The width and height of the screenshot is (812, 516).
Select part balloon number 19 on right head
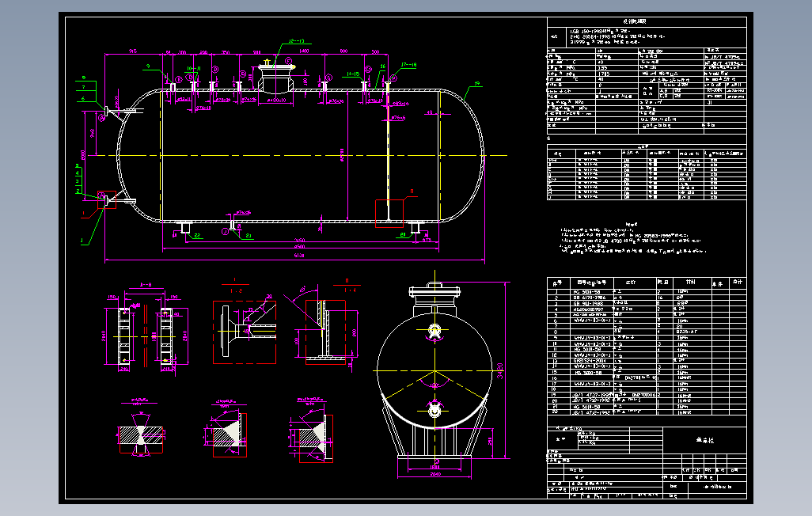tap(476, 83)
